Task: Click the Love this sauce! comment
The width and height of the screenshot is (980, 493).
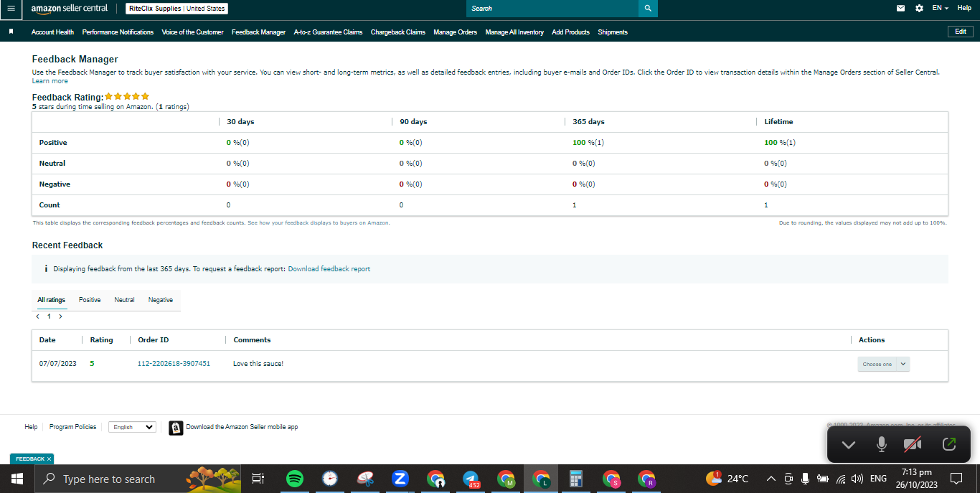Action: point(258,364)
